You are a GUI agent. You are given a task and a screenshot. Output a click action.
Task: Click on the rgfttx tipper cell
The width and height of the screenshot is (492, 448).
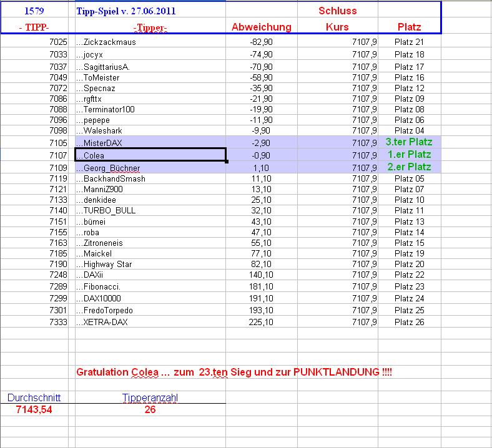pyautogui.click(x=150, y=99)
